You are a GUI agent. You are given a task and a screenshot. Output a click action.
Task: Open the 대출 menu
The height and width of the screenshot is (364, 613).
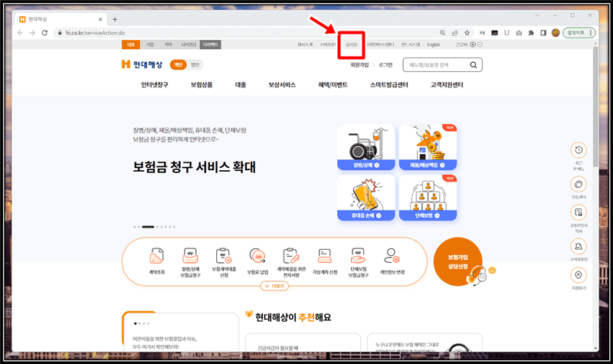tap(241, 85)
